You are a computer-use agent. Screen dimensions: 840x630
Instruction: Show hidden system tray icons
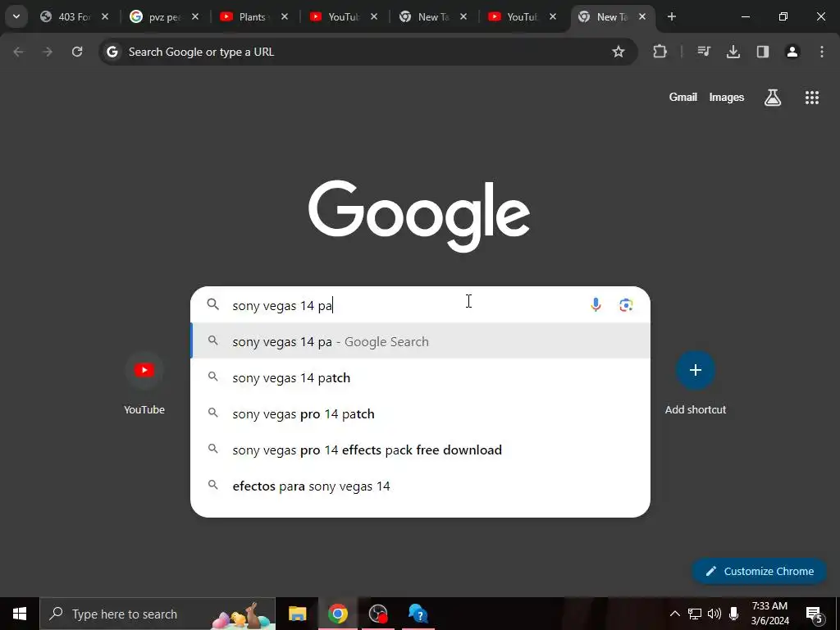(x=674, y=614)
